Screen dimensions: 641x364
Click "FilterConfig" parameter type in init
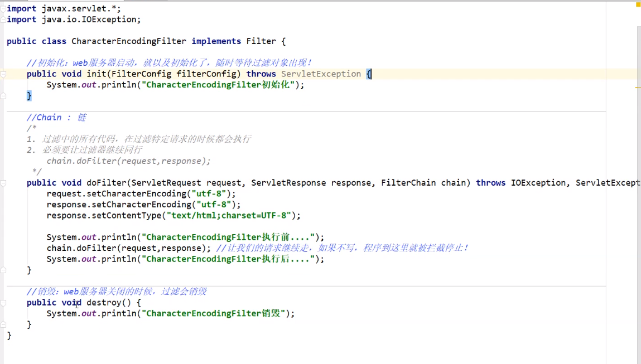point(142,74)
